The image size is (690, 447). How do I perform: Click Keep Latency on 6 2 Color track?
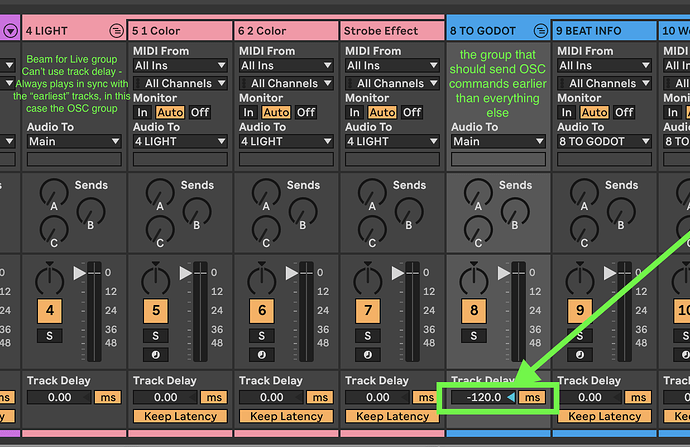pos(285,416)
